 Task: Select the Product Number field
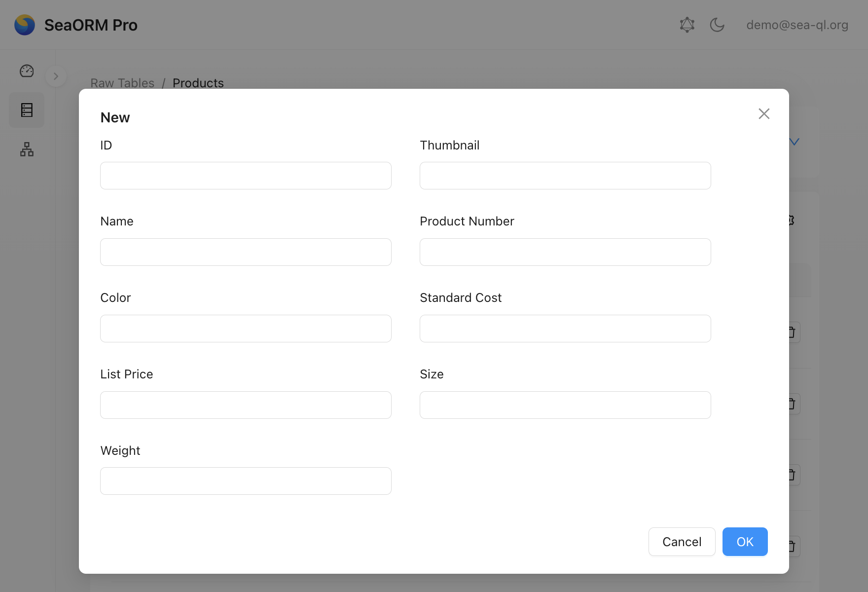(565, 252)
